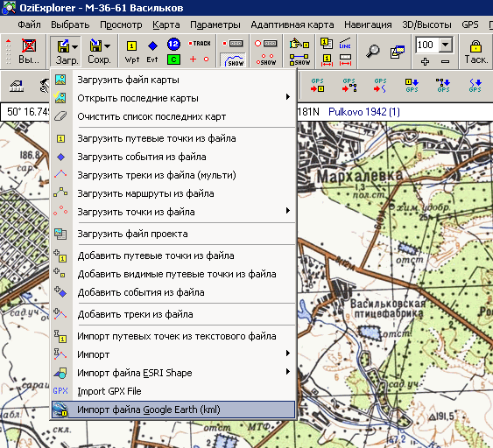The width and height of the screenshot is (493, 448).
Task: Open the Адаптивная карта menu
Action: click(292, 24)
